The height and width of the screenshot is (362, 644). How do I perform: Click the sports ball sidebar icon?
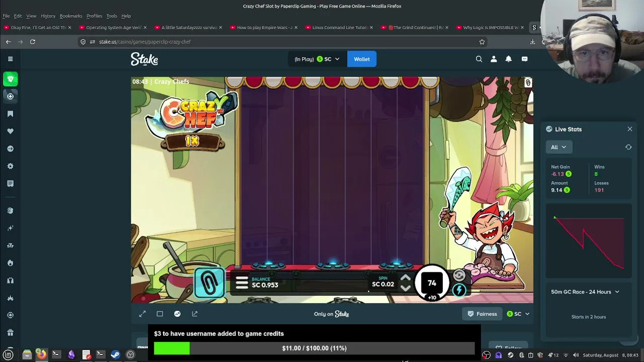click(x=10, y=96)
